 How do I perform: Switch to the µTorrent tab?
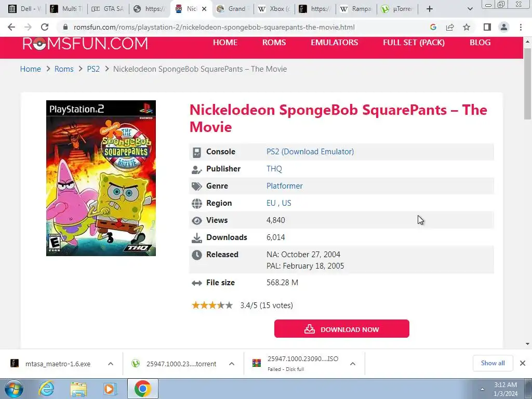pyautogui.click(x=397, y=9)
